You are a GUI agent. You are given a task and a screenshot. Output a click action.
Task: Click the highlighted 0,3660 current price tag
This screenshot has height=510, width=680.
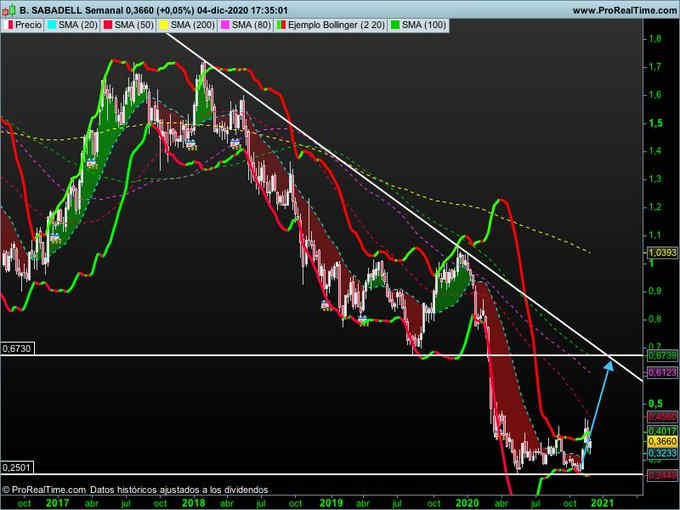pyautogui.click(x=662, y=441)
